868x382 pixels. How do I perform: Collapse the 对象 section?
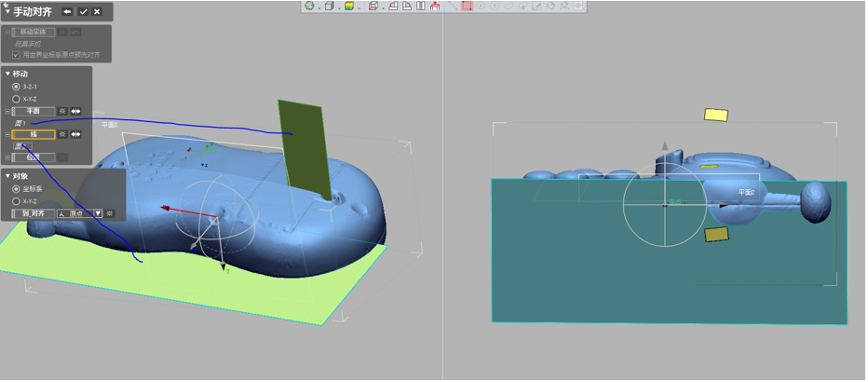[x=7, y=175]
